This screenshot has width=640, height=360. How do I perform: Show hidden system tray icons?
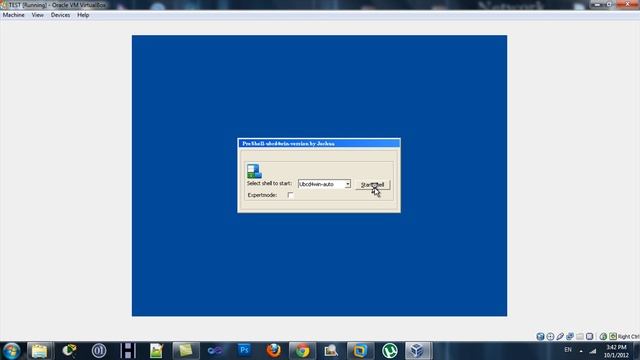click(581, 351)
